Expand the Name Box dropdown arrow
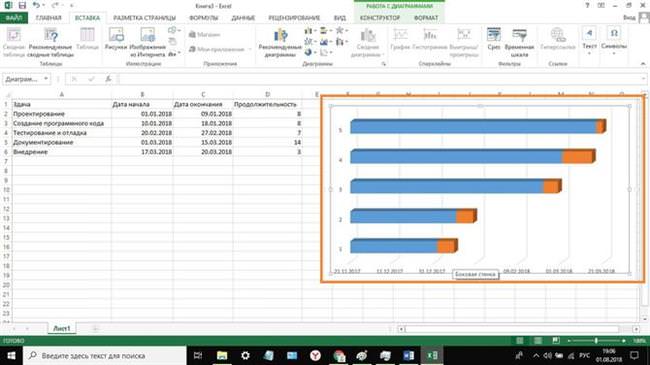650x365 pixels. [x=46, y=79]
